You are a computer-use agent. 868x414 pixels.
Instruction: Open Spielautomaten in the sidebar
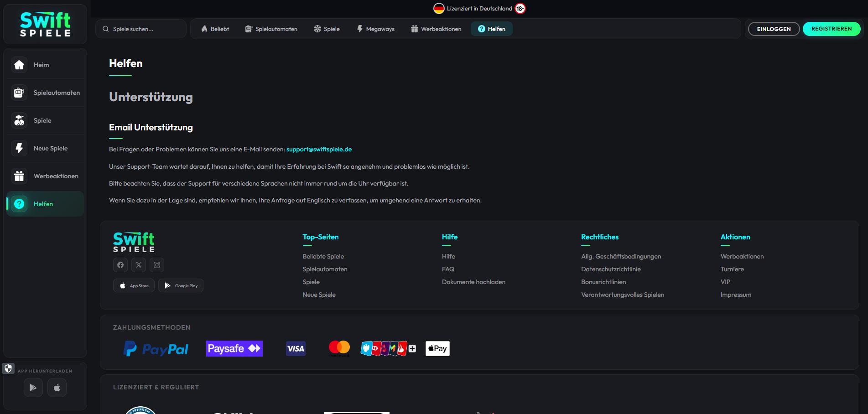point(45,93)
